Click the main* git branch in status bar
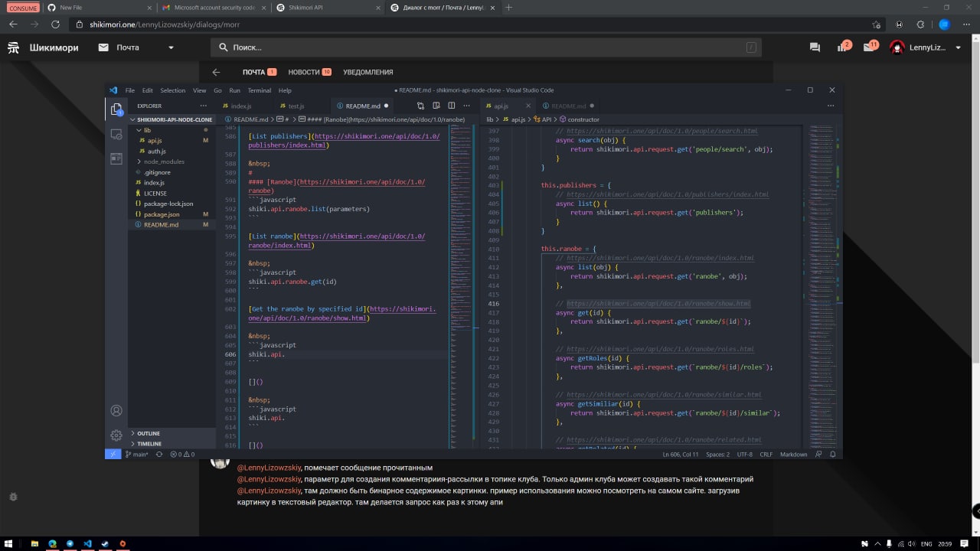980x551 pixels. pyautogui.click(x=137, y=454)
